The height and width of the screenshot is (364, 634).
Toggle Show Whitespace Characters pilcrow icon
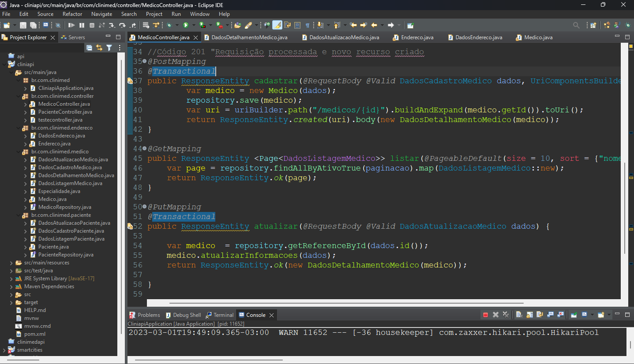307,25
